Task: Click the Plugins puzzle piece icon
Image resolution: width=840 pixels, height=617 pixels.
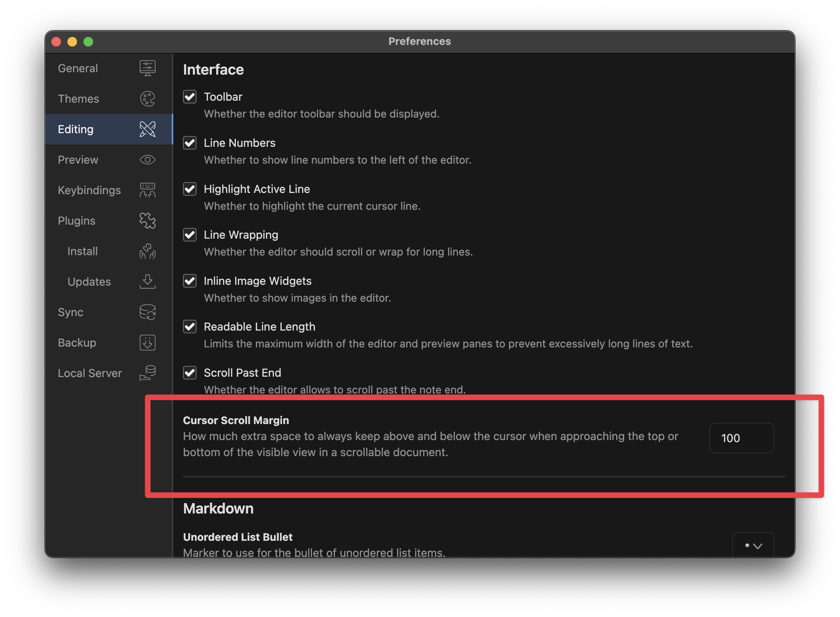Action: click(147, 221)
